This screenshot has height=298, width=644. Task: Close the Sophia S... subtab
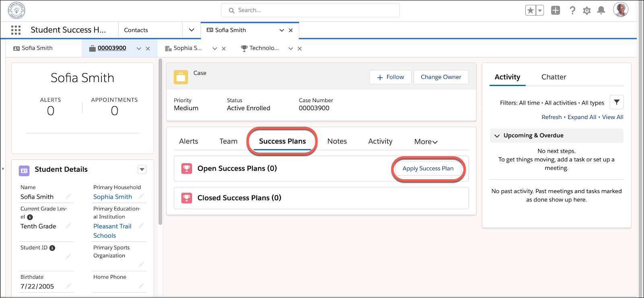(x=224, y=49)
